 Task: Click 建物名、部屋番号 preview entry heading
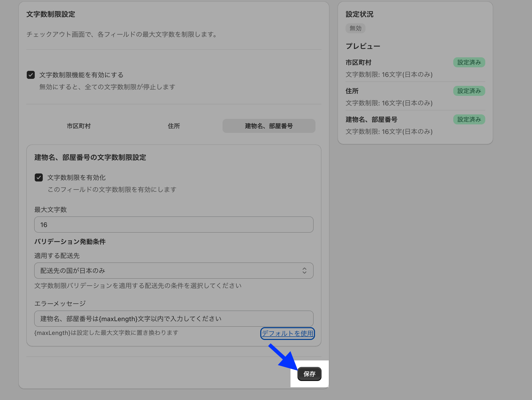371,119
